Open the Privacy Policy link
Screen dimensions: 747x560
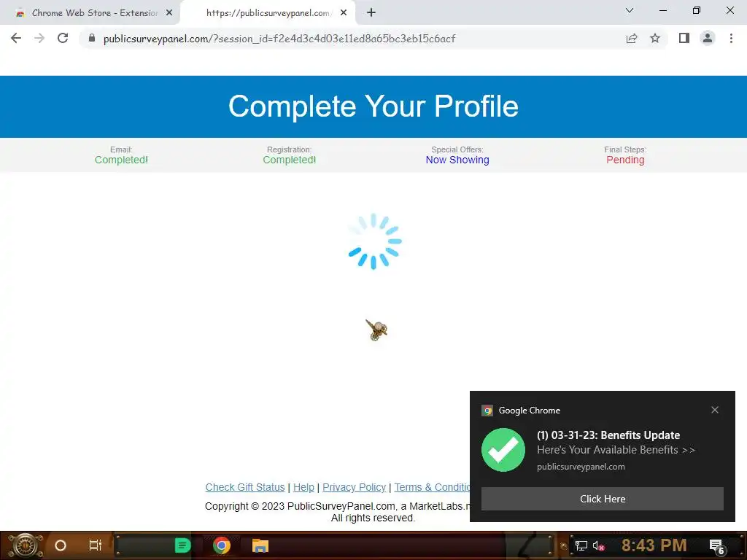tap(354, 487)
